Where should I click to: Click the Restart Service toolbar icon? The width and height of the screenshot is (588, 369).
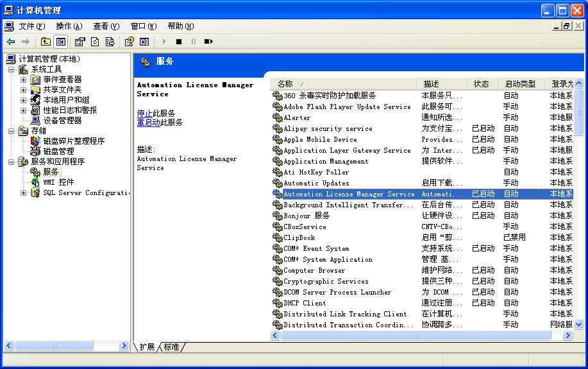[x=208, y=42]
